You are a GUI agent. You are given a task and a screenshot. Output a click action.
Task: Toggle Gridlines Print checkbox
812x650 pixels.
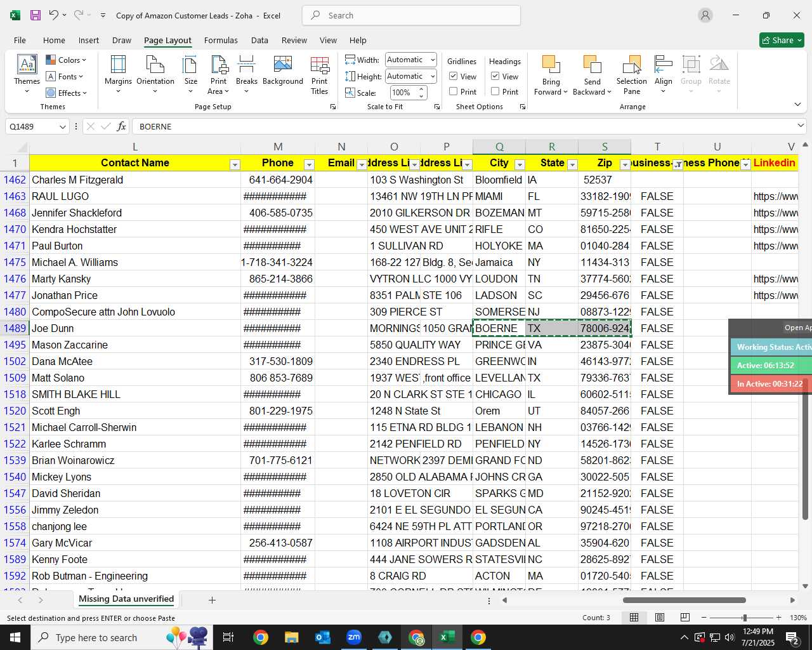[454, 91]
